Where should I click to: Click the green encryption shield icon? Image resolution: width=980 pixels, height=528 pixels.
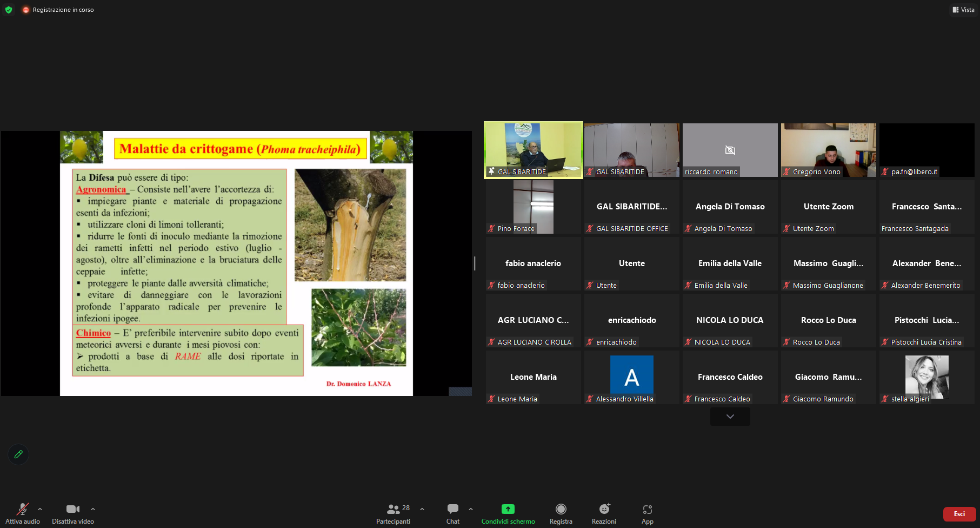[x=9, y=10]
